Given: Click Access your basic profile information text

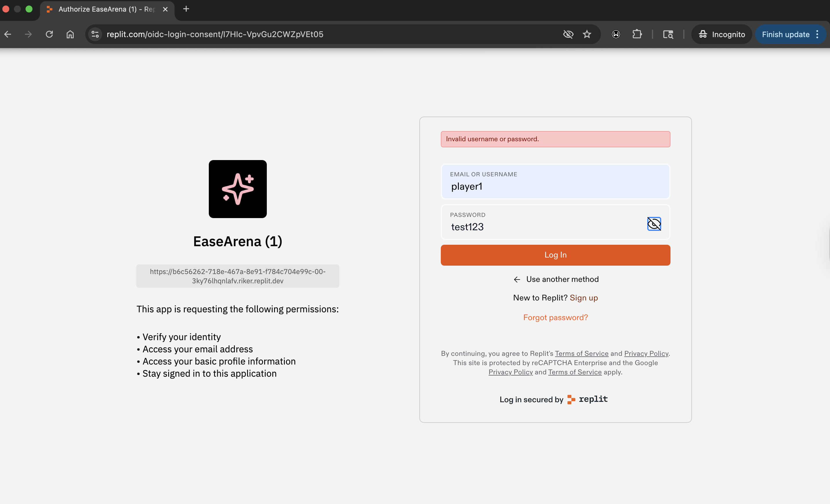Looking at the screenshot, I should 219,361.
